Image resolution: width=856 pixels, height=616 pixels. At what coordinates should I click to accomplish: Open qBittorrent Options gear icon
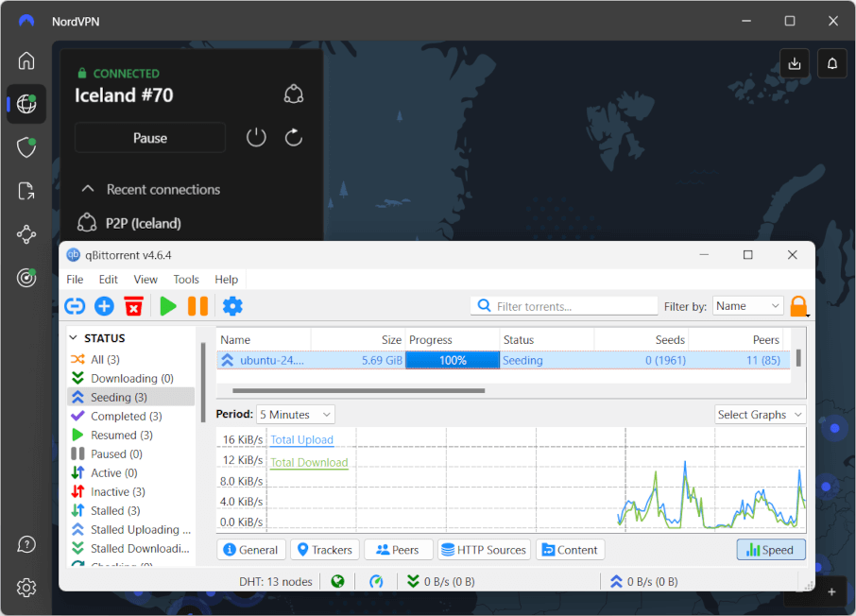[x=232, y=306]
